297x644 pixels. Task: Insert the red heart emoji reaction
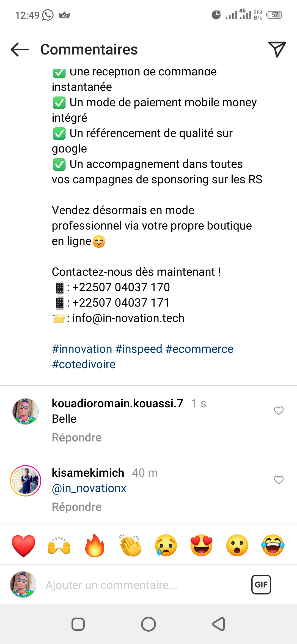(x=24, y=545)
